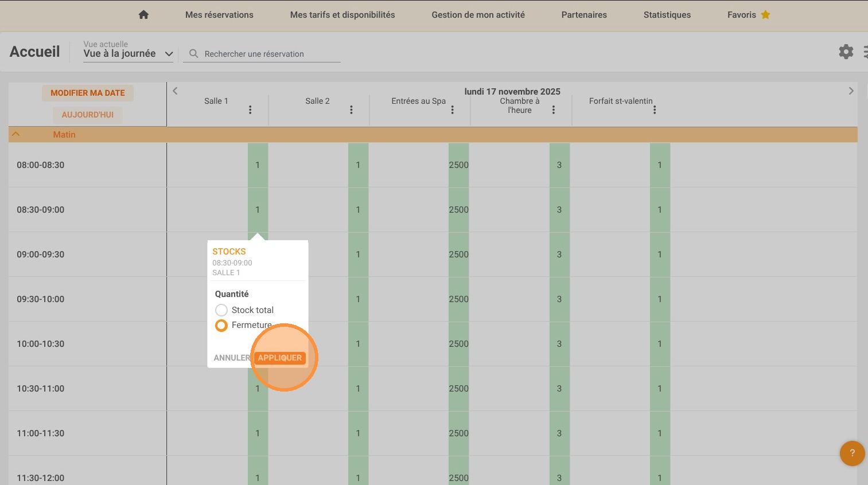This screenshot has height=485, width=868.
Task: Open Forfait st-valentin column options menu
Action: [x=654, y=109]
